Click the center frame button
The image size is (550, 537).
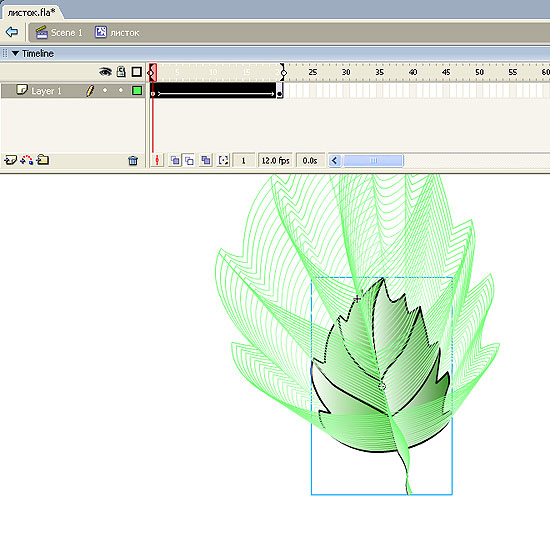[157, 160]
